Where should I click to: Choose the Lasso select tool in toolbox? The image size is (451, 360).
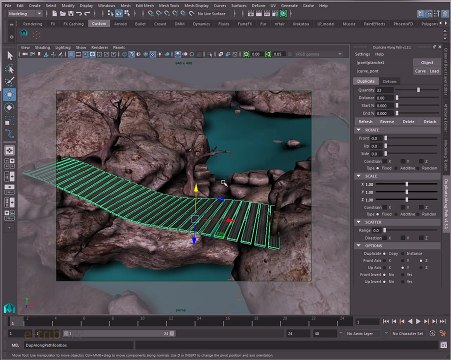[10, 69]
